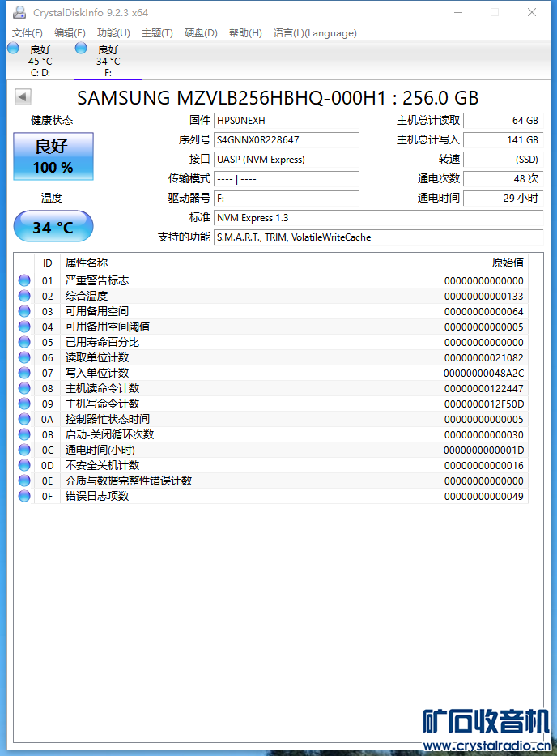Click raw value 0000000000016 of 不安全关机计数
Screen dimensions: 557x756
pyautogui.click(x=484, y=466)
